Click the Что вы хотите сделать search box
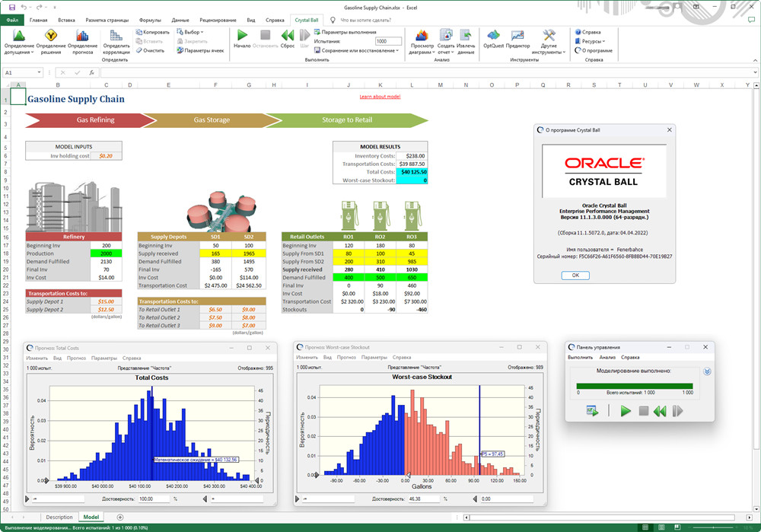The width and height of the screenshot is (761, 532). tap(365, 21)
